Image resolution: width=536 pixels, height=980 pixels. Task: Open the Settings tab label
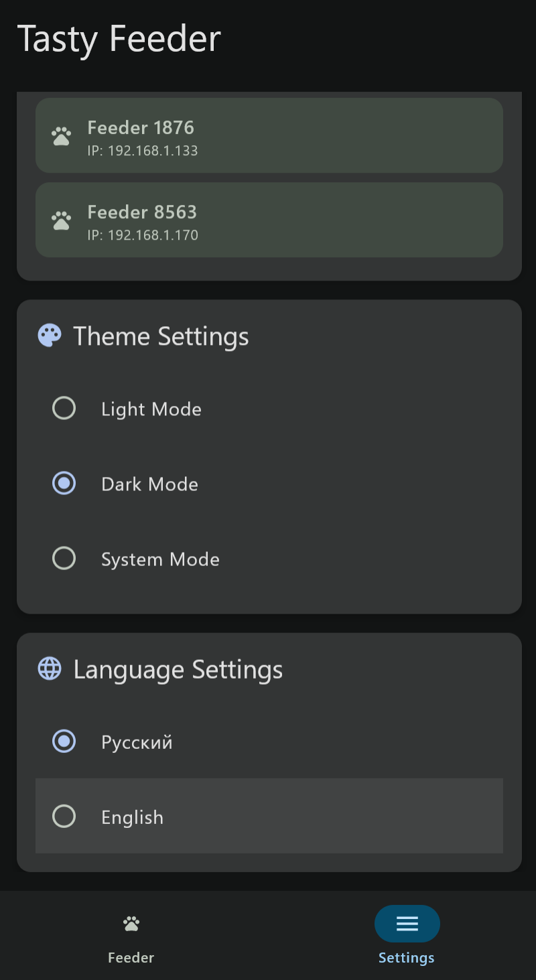coord(407,958)
